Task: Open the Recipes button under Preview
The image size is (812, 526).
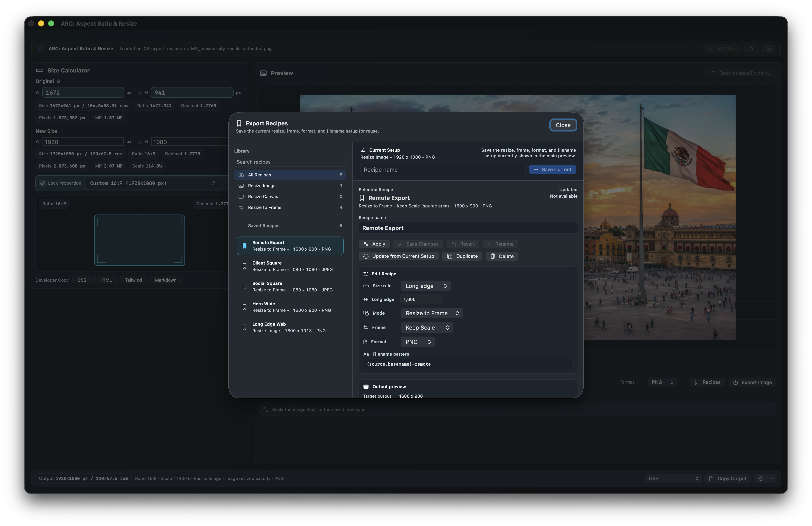Action: tap(708, 382)
